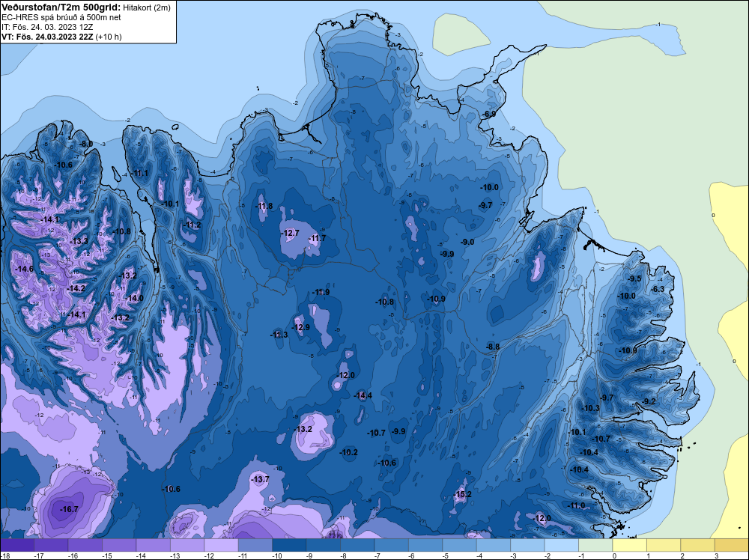Click the -11.2 temperature label
This screenshot has height=560, width=749.
tap(192, 225)
